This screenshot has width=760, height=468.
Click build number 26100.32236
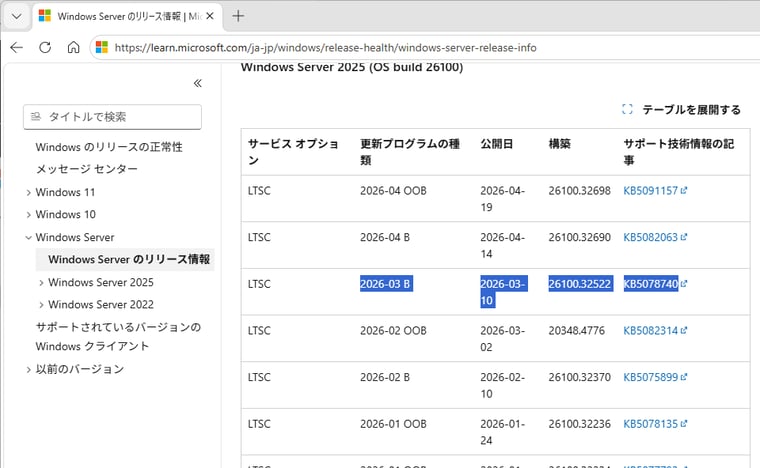[x=579, y=423]
